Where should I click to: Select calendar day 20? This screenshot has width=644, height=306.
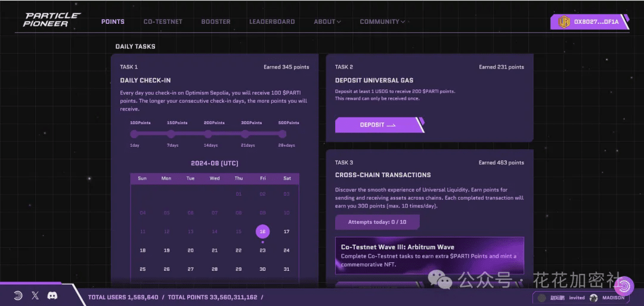tap(191, 251)
